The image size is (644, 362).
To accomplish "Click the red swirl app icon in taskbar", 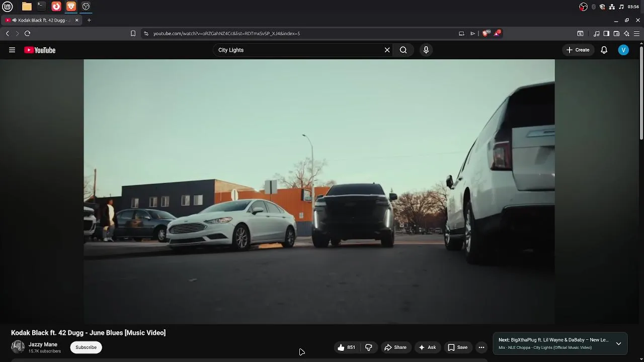I will point(56,7).
